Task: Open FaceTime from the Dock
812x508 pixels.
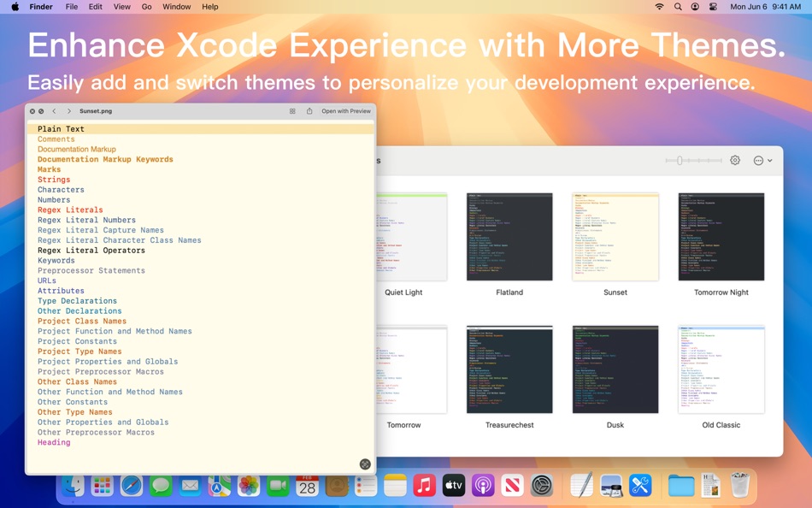Action: coord(278,486)
